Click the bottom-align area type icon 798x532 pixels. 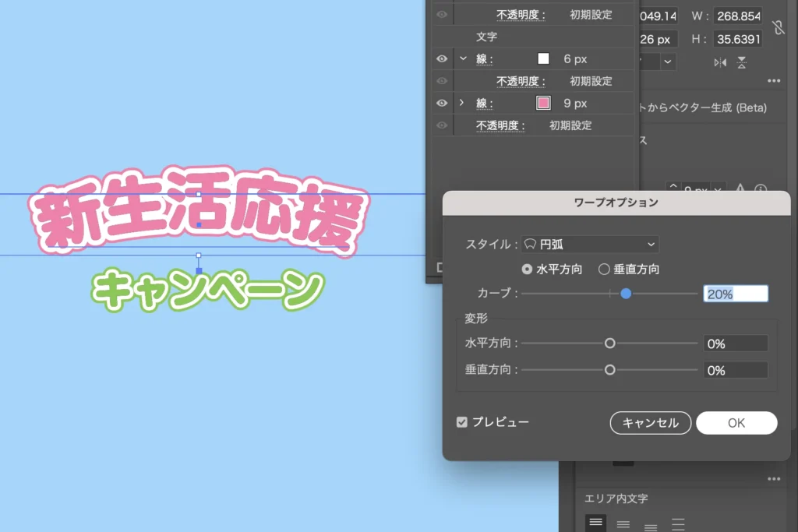click(x=651, y=523)
